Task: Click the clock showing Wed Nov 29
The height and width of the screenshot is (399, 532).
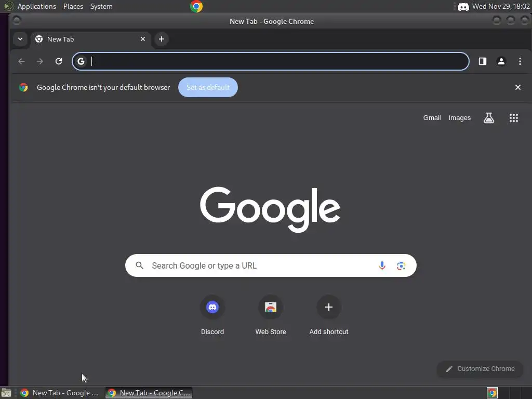Action: (501, 6)
